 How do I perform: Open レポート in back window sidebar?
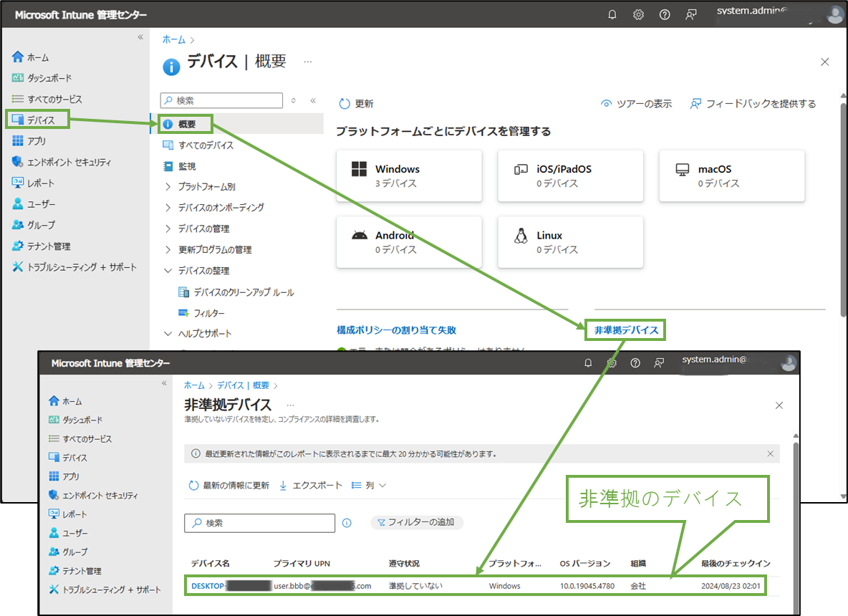tap(34, 183)
